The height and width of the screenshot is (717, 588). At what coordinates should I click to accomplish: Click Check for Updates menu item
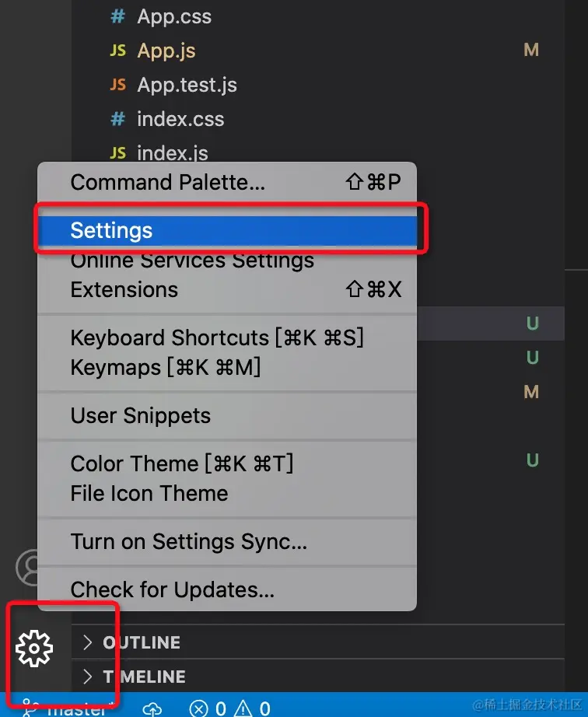point(172,589)
